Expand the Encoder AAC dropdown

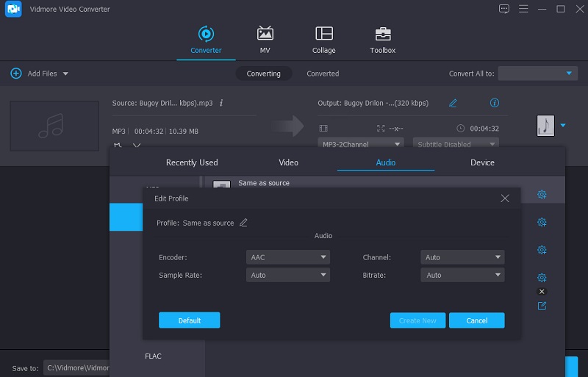tap(288, 258)
